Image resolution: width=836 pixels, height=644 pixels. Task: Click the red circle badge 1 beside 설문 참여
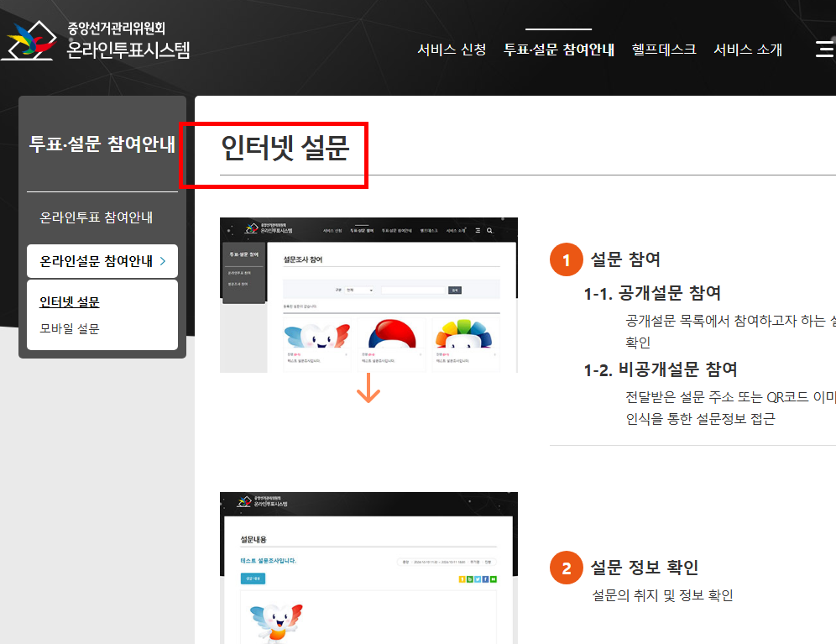pyautogui.click(x=567, y=259)
